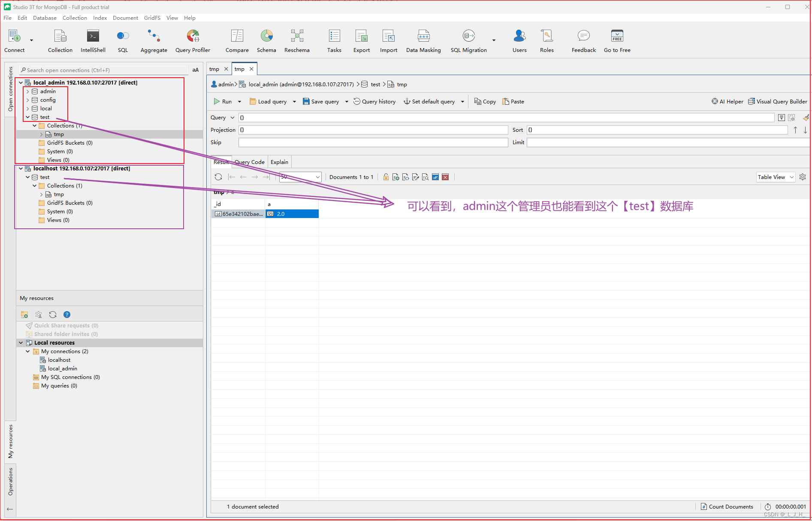This screenshot has height=521, width=812.
Task: Switch to the Explain tab
Action: pos(279,162)
